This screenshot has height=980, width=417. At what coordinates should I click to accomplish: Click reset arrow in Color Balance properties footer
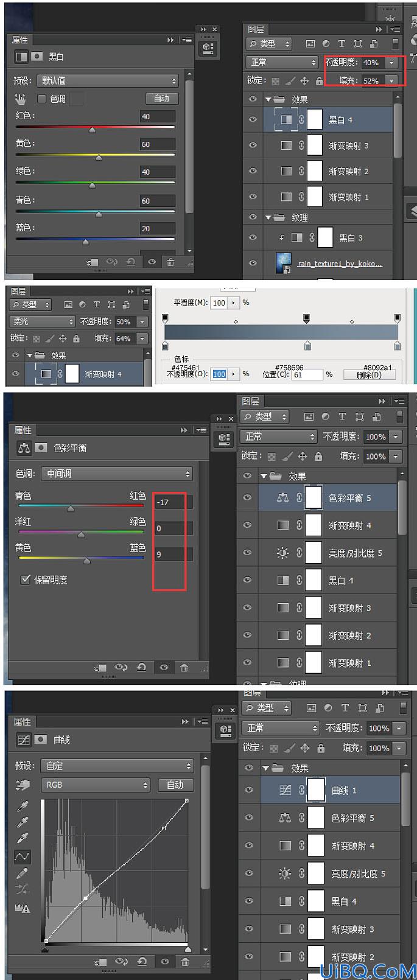point(141,668)
